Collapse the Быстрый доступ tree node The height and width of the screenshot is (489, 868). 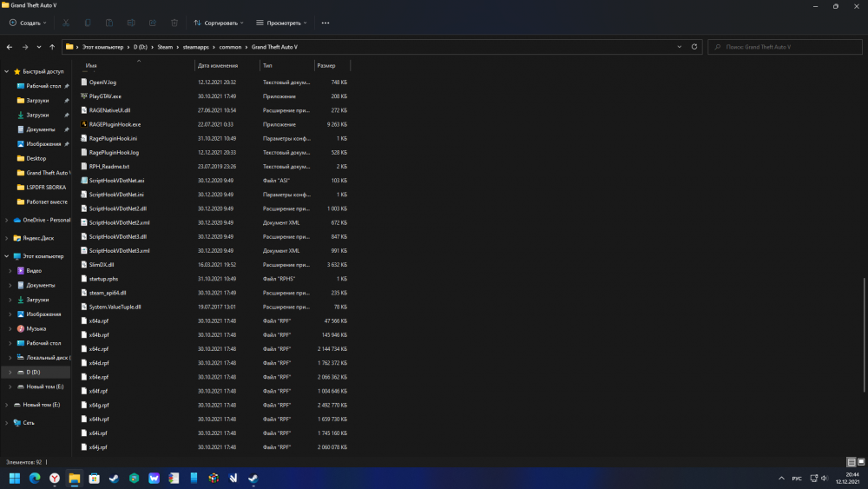click(x=7, y=71)
